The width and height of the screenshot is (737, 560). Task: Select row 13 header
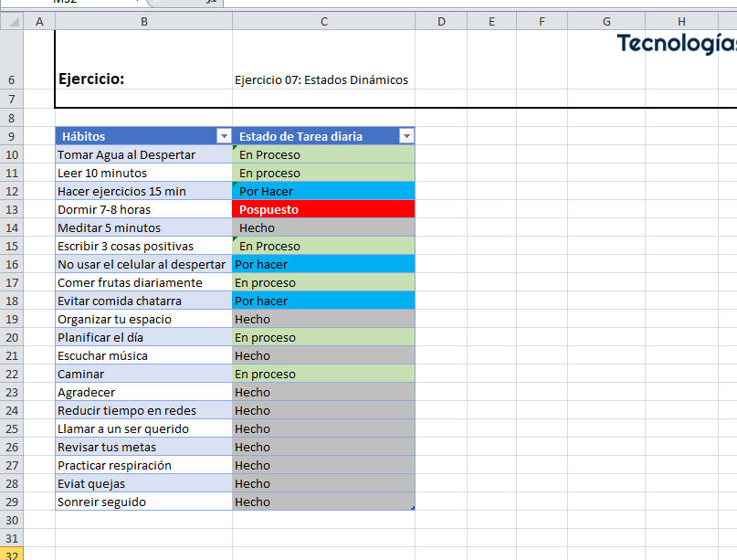pyautogui.click(x=11, y=209)
